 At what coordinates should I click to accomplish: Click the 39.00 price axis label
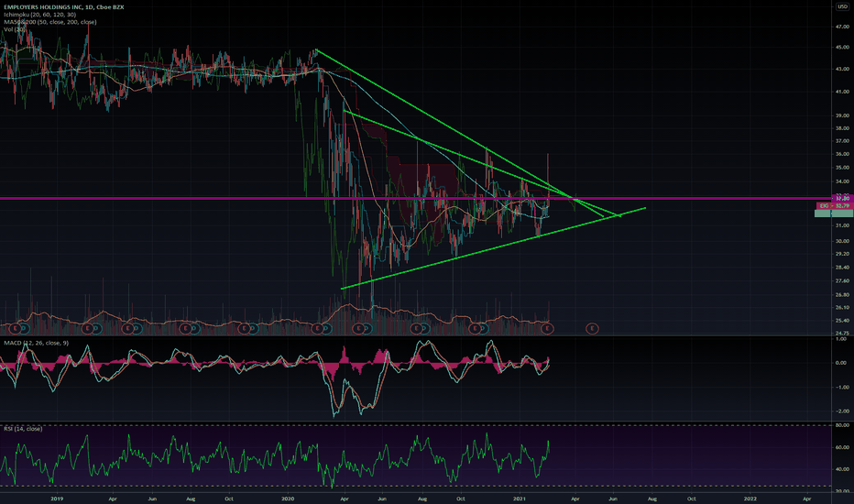842,115
